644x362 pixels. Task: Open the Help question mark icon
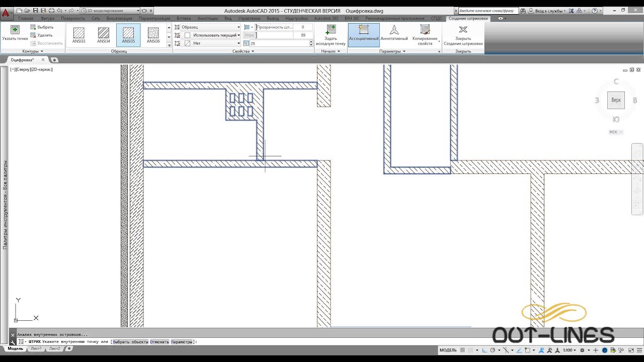pos(595,11)
